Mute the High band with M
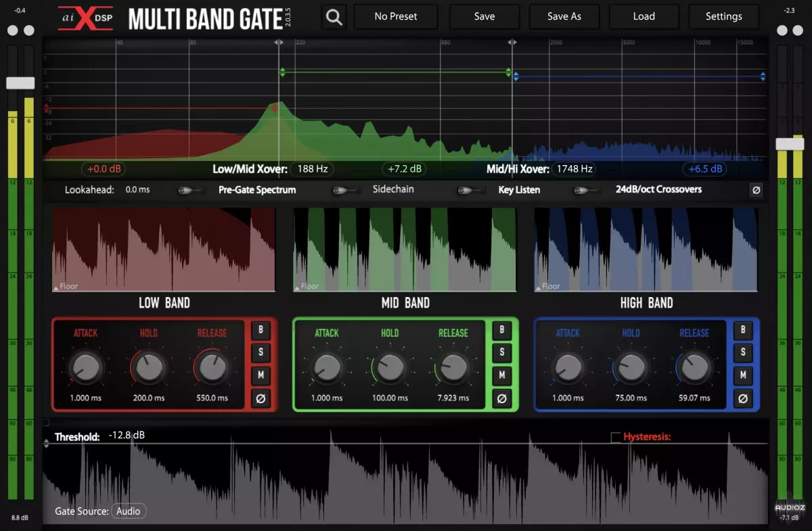This screenshot has height=531, width=812. point(742,375)
